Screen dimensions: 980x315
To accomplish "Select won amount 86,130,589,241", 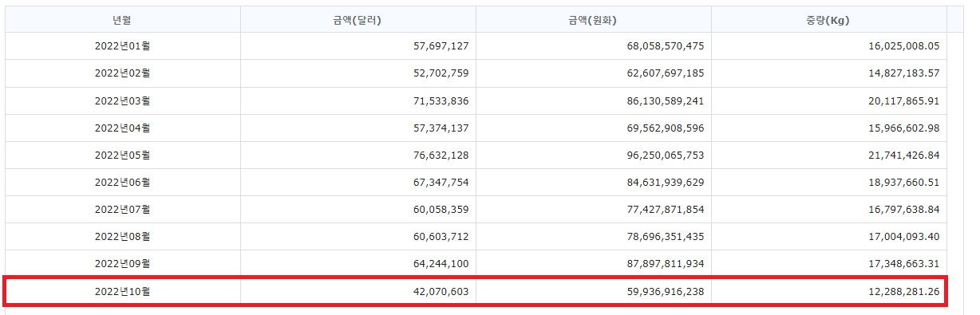I will pos(666,100).
